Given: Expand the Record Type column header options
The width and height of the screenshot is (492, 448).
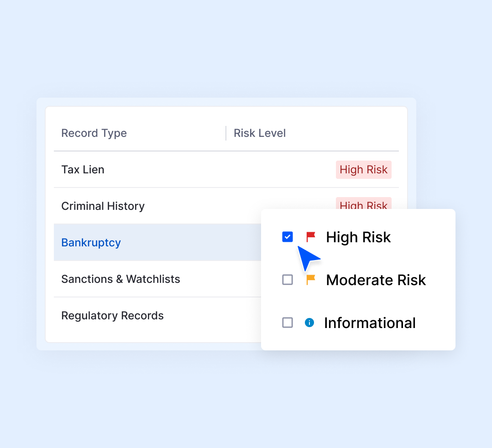Looking at the screenshot, I should [x=94, y=133].
